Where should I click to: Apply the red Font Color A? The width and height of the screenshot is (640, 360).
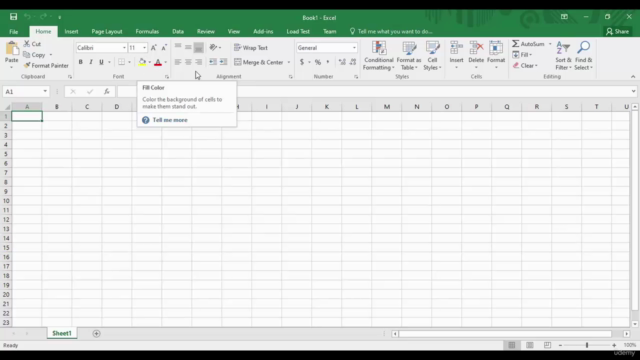(158, 62)
